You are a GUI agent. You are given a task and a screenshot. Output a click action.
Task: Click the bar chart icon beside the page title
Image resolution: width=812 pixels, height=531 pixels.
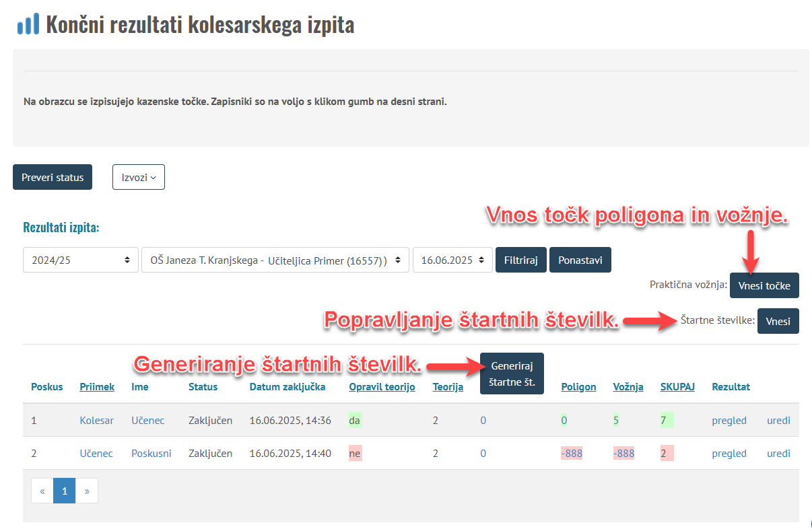(x=28, y=25)
